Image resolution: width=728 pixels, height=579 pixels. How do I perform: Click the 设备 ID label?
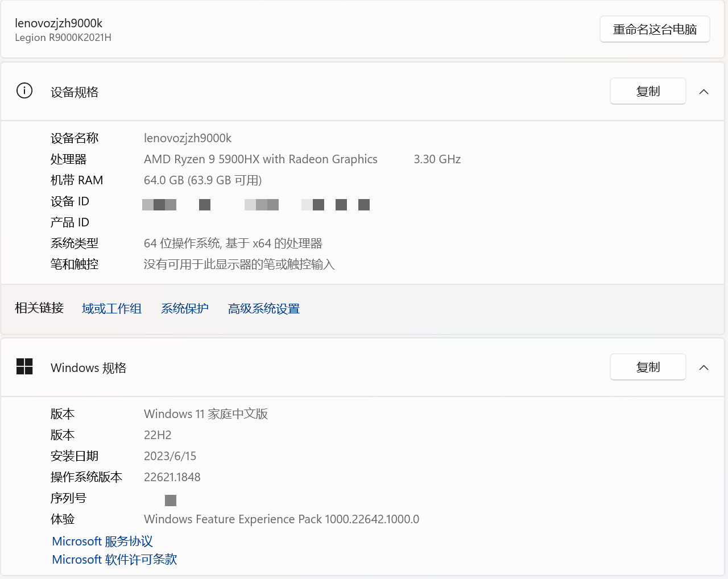click(x=69, y=201)
